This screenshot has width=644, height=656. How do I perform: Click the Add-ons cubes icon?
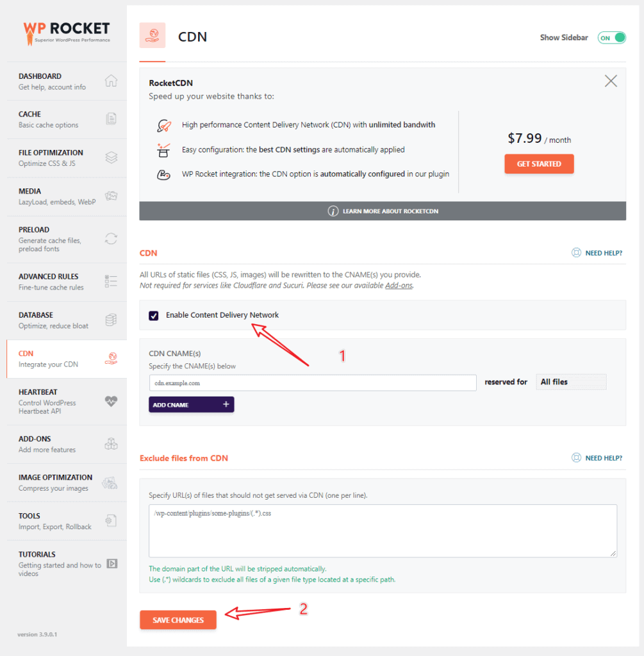pos(111,443)
